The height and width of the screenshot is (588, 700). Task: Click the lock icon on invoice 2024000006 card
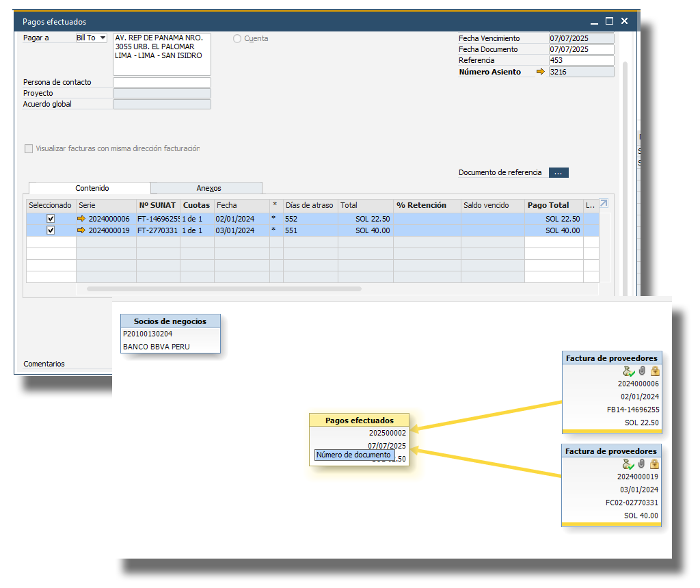coord(655,371)
